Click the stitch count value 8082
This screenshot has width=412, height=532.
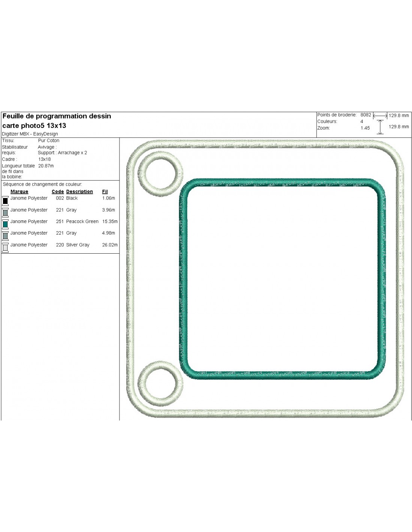click(366, 115)
